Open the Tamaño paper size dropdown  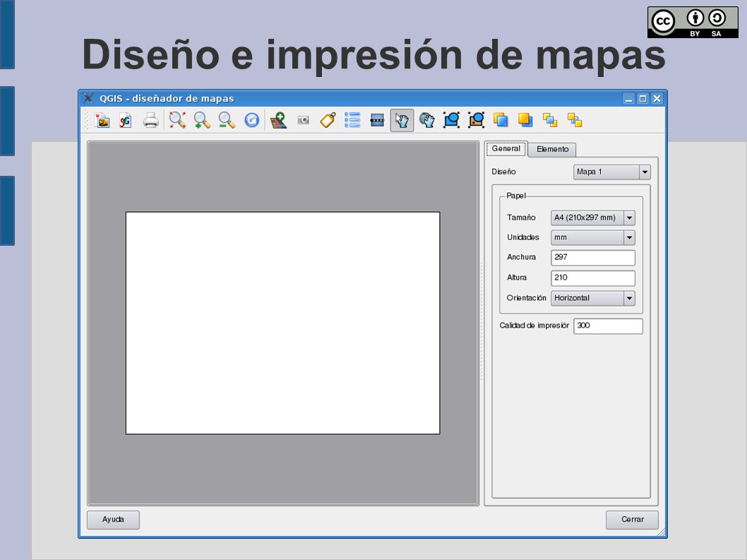coord(592,218)
